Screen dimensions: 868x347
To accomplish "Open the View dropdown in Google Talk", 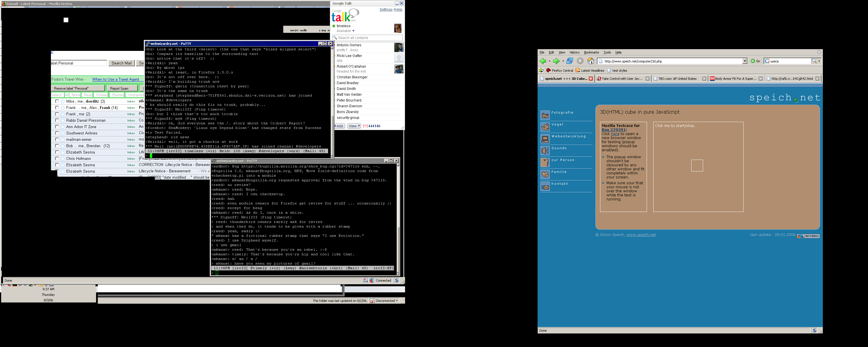I will point(354,126).
